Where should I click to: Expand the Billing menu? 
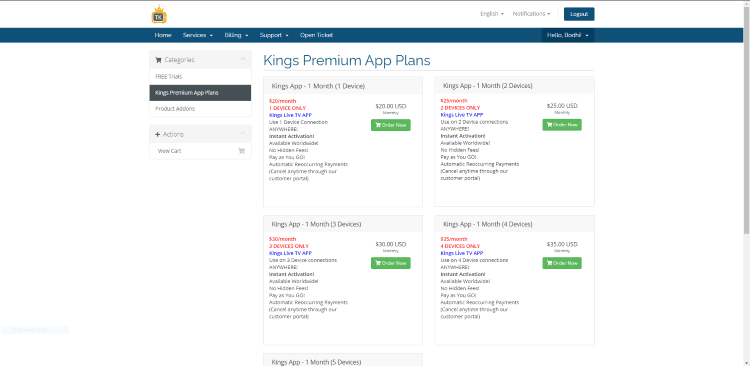236,35
